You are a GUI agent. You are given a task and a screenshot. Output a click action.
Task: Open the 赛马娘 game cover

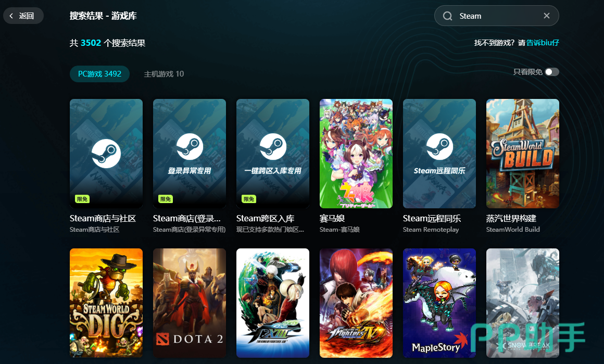(356, 153)
